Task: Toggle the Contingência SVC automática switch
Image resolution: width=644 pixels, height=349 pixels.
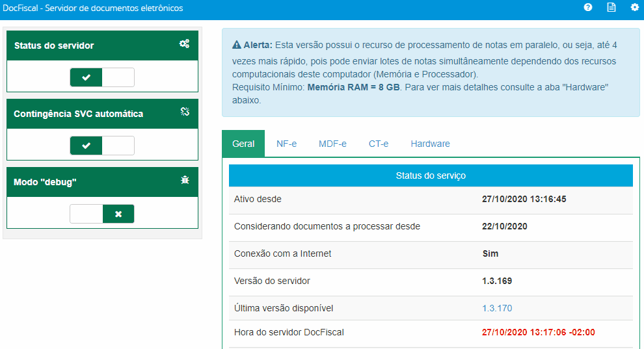Action: point(102,146)
